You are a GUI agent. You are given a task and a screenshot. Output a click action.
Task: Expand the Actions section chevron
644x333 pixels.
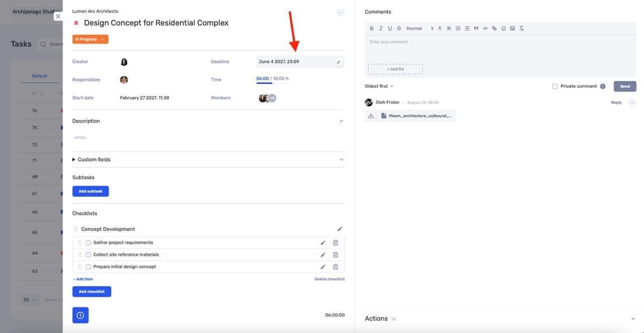click(x=633, y=319)
